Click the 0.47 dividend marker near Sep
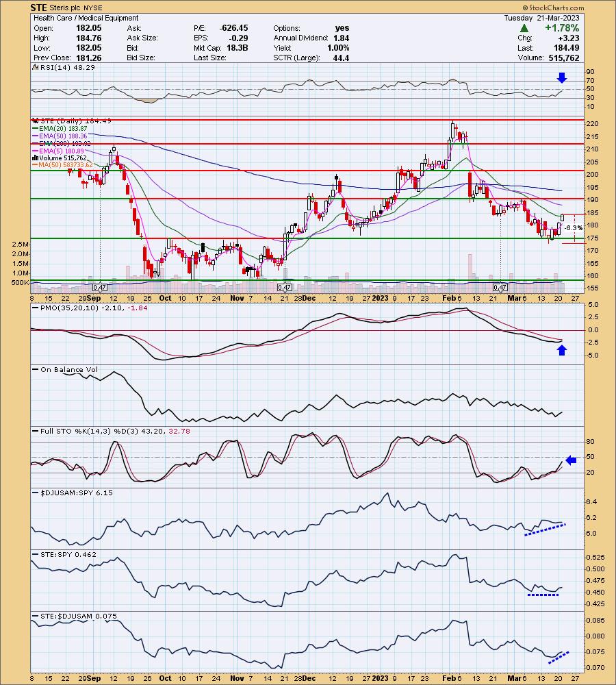Image resolution: width=616 pixels, height=685 pixels. pyautogui.click(x=100, y=288)
